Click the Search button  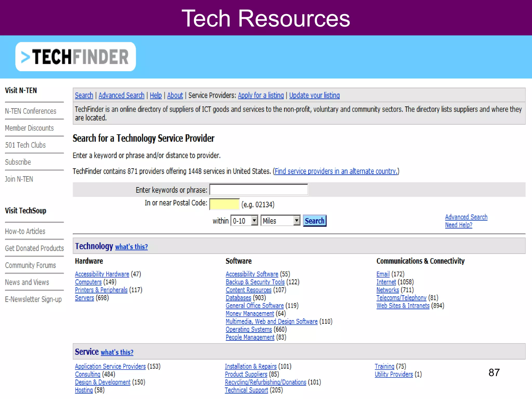click(315, 221)
